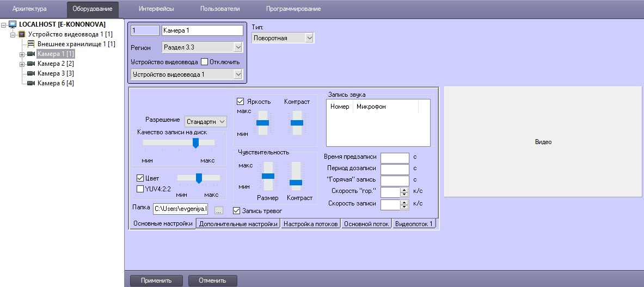Click the Качество записи на диск slider
This screenshot has width=644, height=287.
pos(195,142)
